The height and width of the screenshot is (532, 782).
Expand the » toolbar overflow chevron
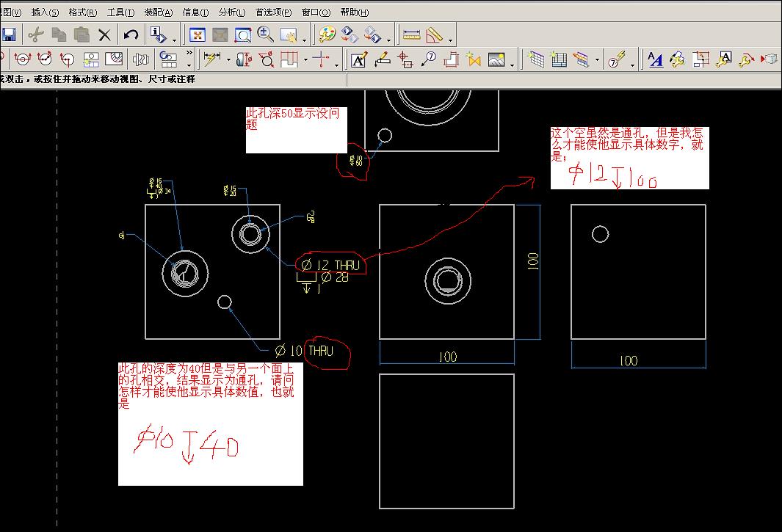click(189, 52)
